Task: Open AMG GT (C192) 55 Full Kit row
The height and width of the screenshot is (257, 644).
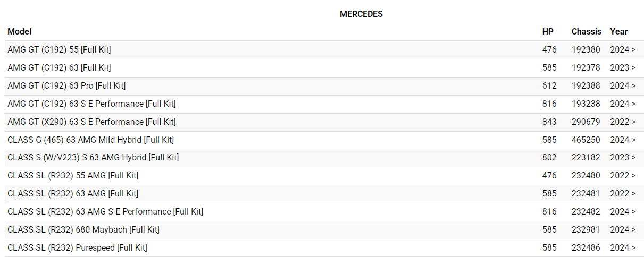Action: 59,50
